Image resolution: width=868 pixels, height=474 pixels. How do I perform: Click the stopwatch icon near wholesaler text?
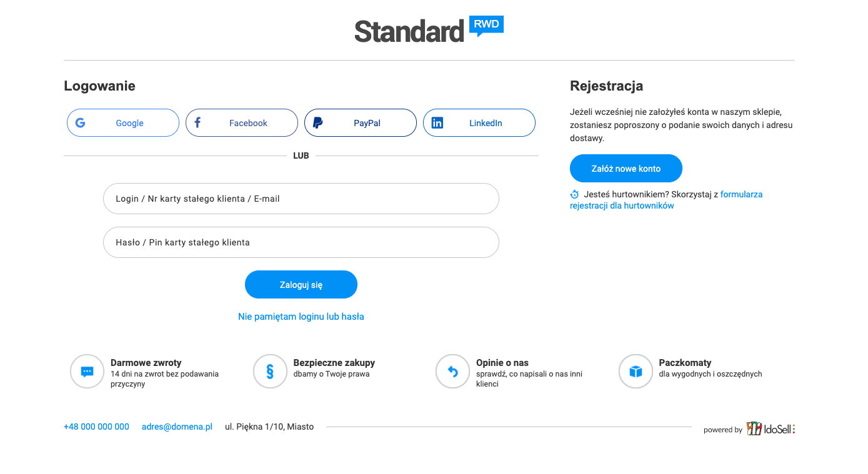click(x=575, y=194)
